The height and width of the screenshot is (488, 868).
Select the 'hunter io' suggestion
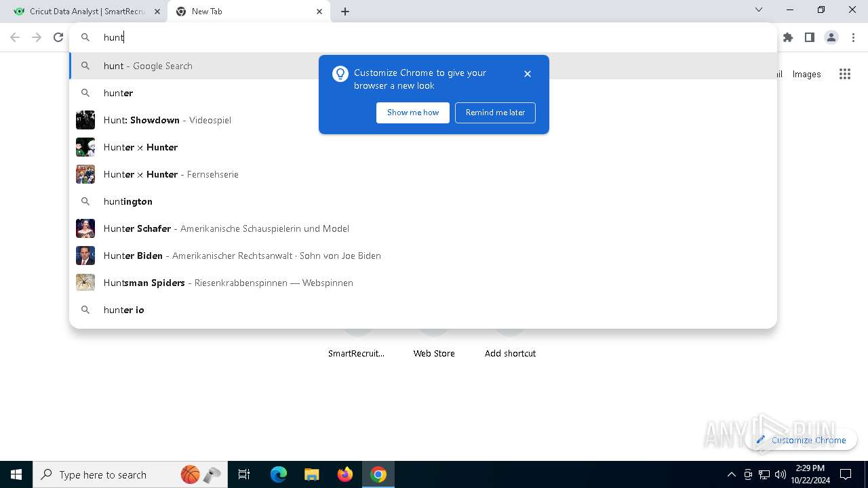coord(423,310)
